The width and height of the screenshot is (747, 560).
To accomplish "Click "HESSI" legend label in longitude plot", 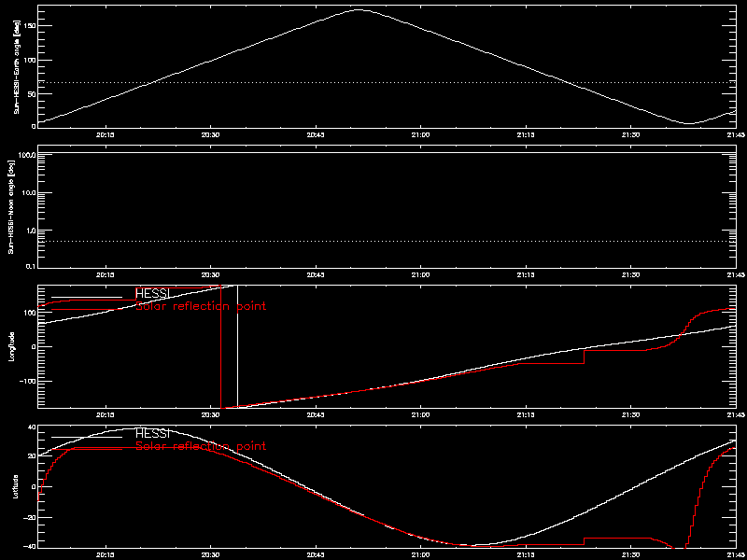I will click(x=152, y=293).
